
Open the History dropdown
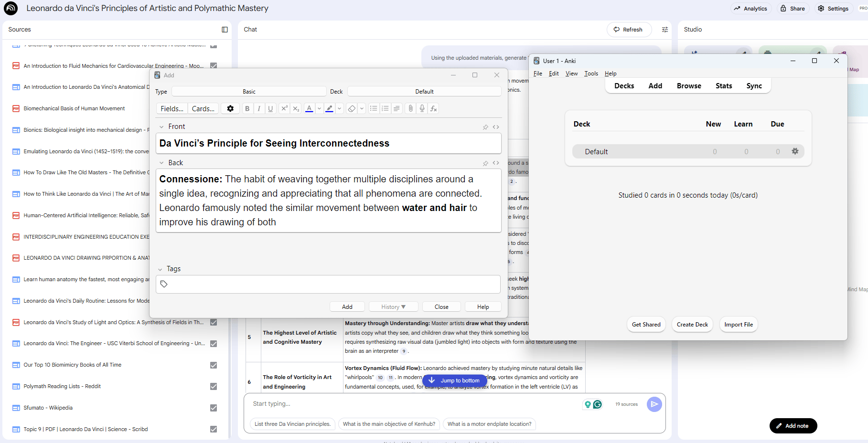(393, 307)
